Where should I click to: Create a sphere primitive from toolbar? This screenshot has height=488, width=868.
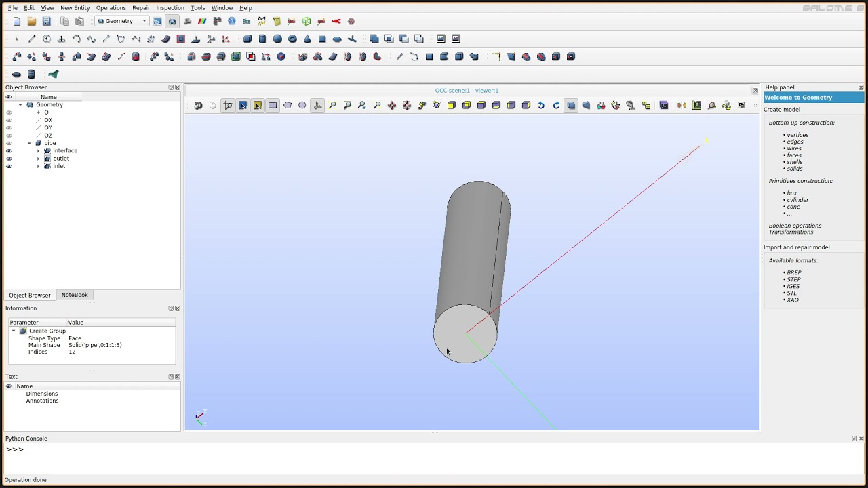(x=277, y=39)
